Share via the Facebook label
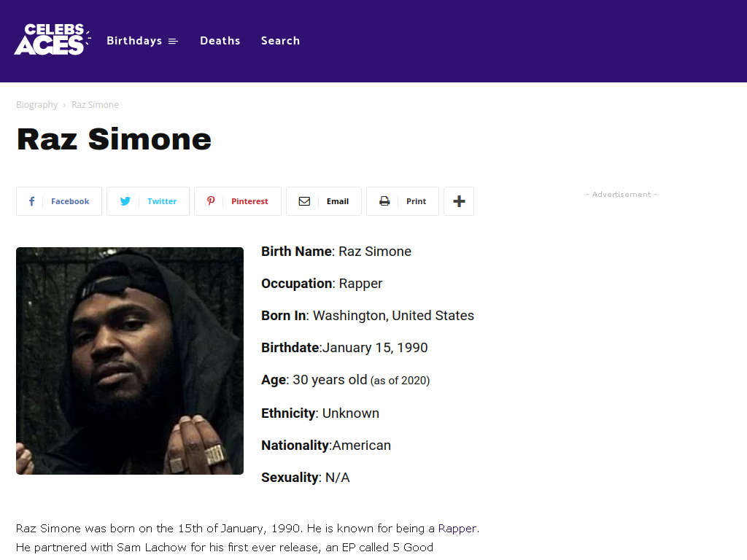This screenshot has width=747, height=560. 70,201
